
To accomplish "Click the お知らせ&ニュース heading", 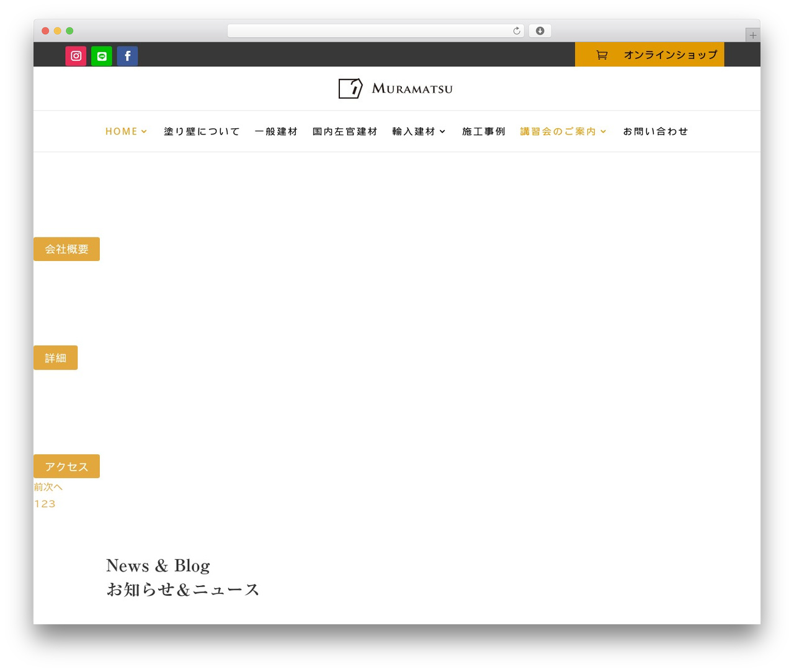I will coord(182,590).
